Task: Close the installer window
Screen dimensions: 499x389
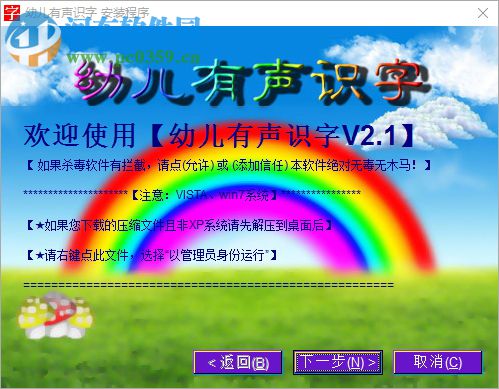Action: pos(483,13)
